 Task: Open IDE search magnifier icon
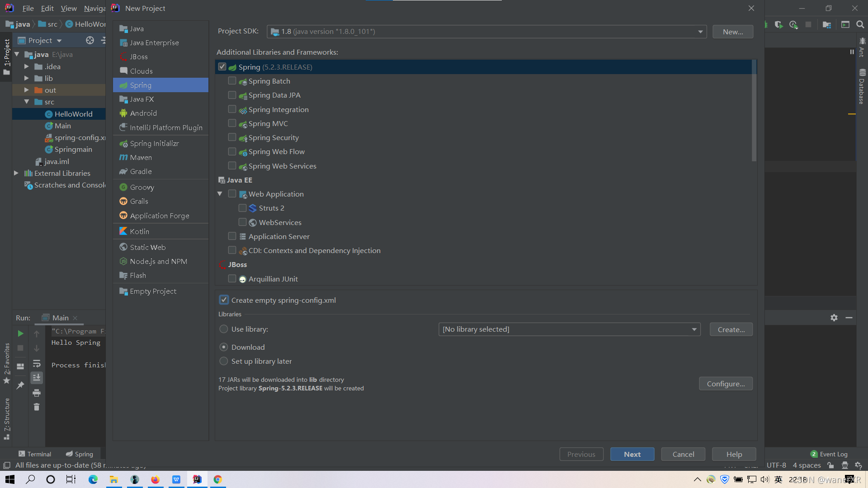click(x=860, y=24)
